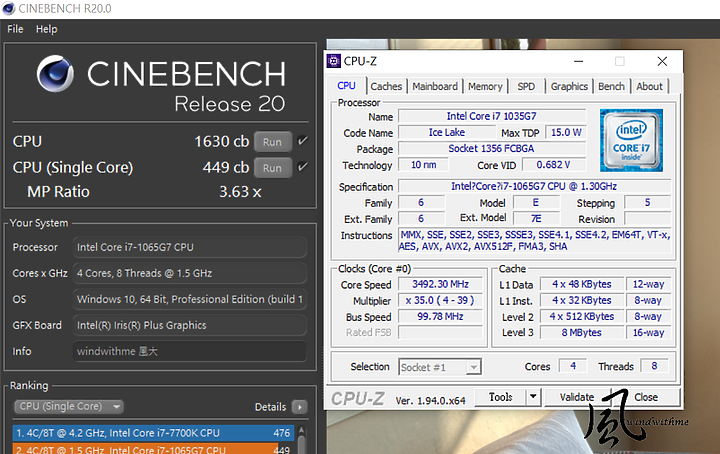Click the MP Ratio value 3.63 x

pos(240,192)
